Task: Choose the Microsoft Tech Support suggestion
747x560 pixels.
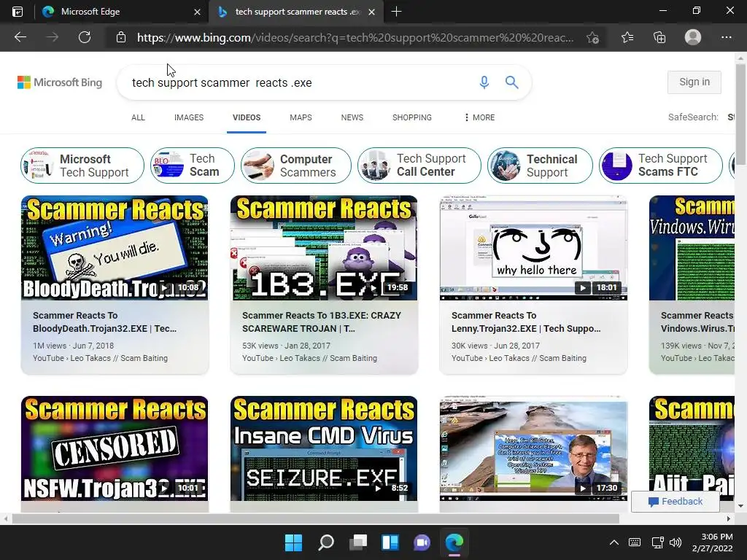Action: pyautogui.click(x=82, y=166)
